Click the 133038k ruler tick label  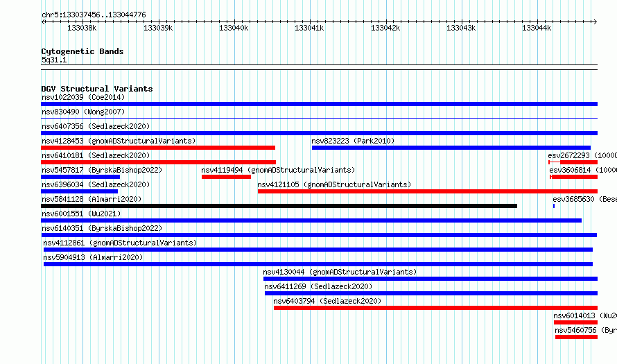click(x=82, y=28)
